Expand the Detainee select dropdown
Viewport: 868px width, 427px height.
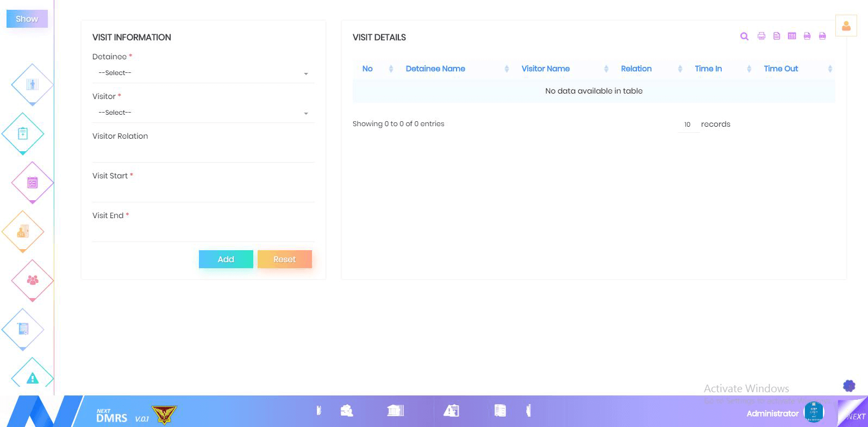pyautogui.click(x=203, y=73)
